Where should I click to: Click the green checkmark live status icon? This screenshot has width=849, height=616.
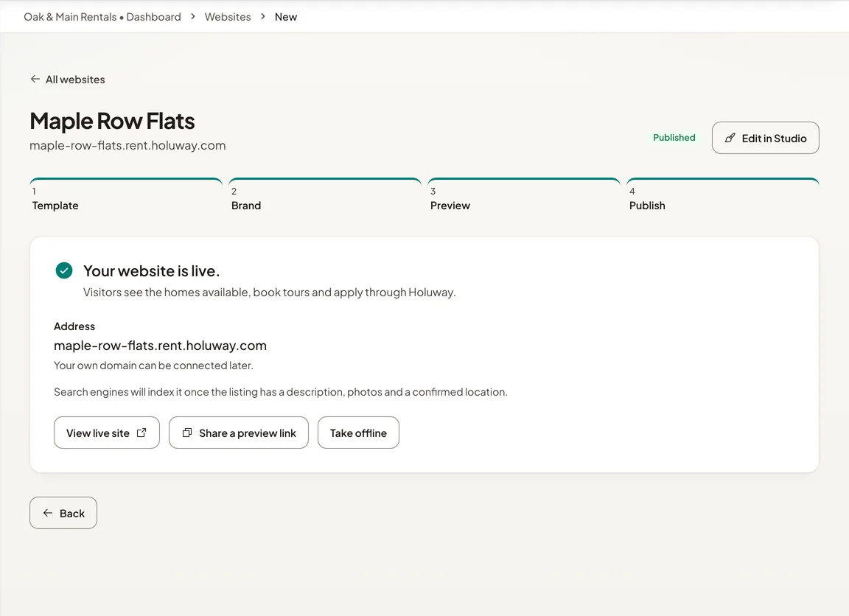pos(64,270)
